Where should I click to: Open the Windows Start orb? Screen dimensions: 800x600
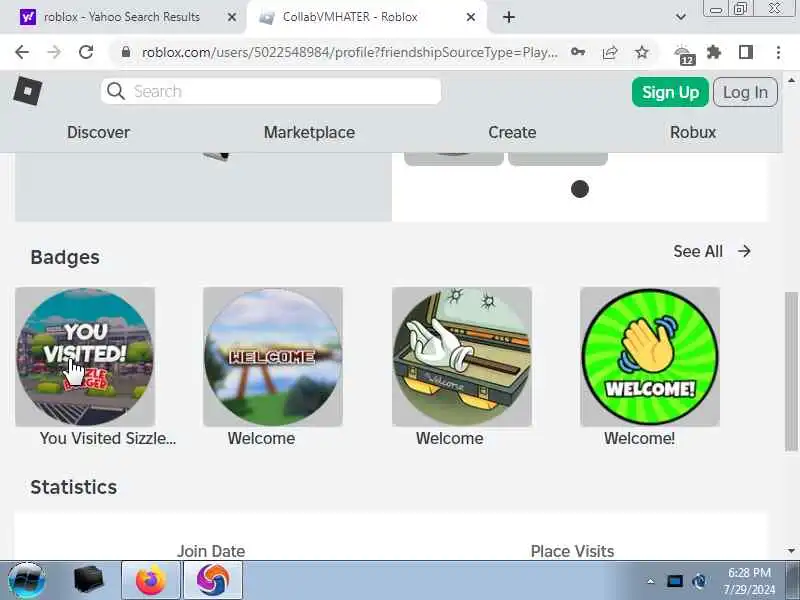coord(27,580)
